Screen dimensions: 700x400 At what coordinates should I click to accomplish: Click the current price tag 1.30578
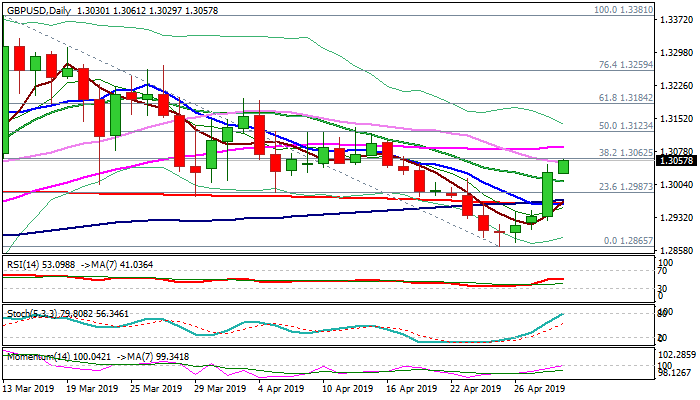(x=677, y=161)
